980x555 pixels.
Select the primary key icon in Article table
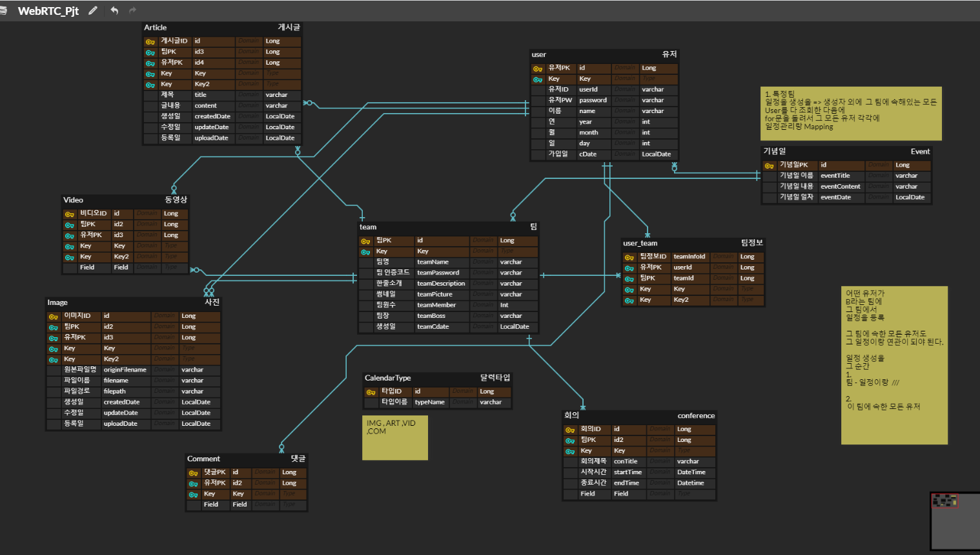click(150, 41)
